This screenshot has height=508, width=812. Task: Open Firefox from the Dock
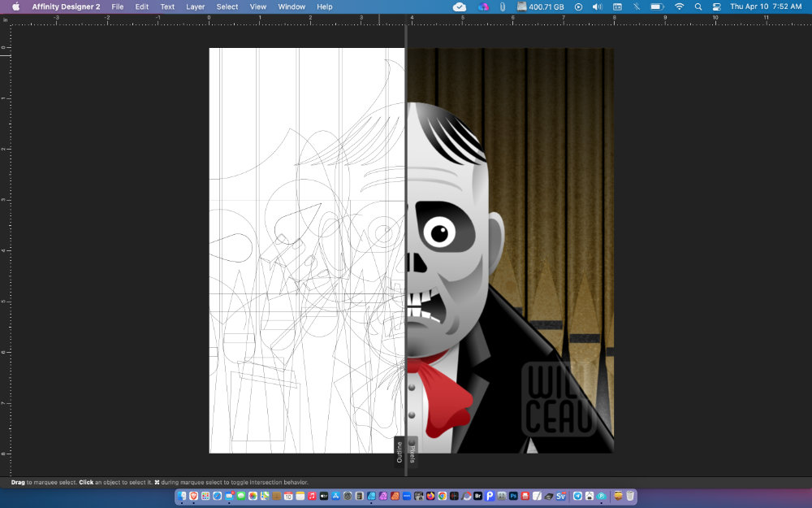click(431, 496)
